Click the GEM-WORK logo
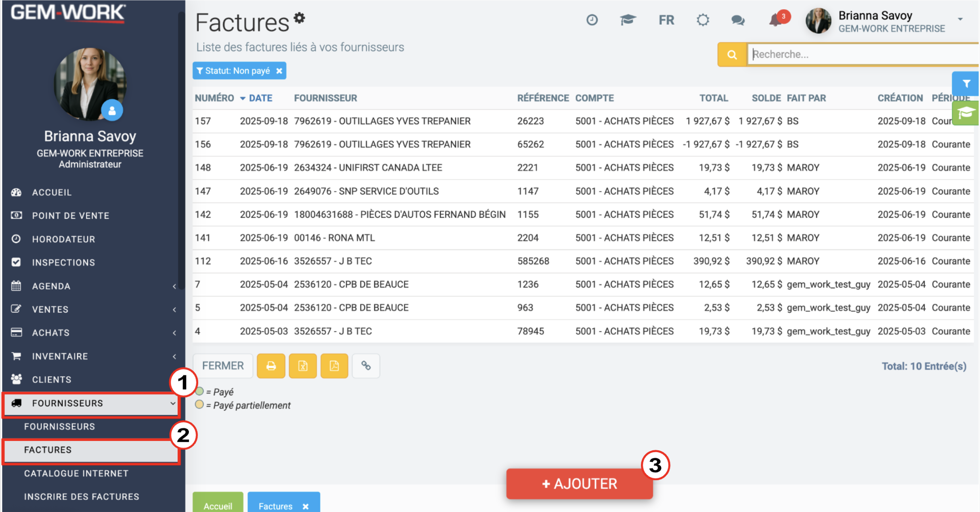Screen dimensions: 980x512 point(68,13)
